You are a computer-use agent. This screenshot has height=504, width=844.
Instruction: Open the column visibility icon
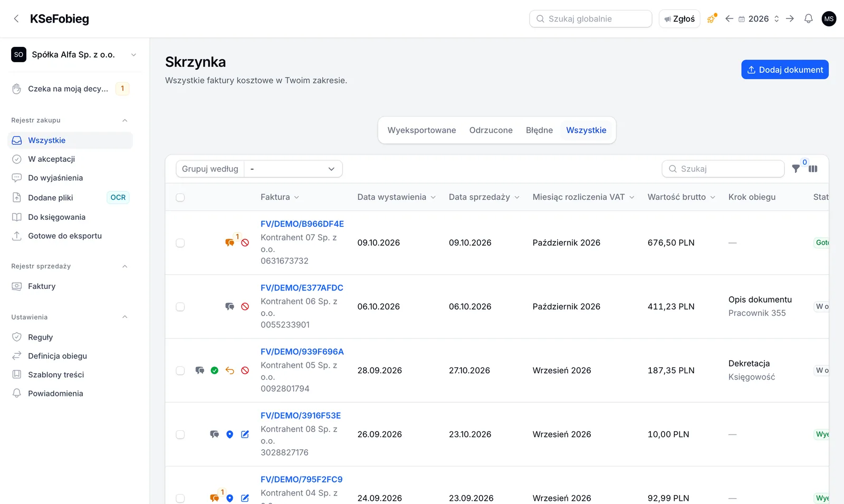813,169
